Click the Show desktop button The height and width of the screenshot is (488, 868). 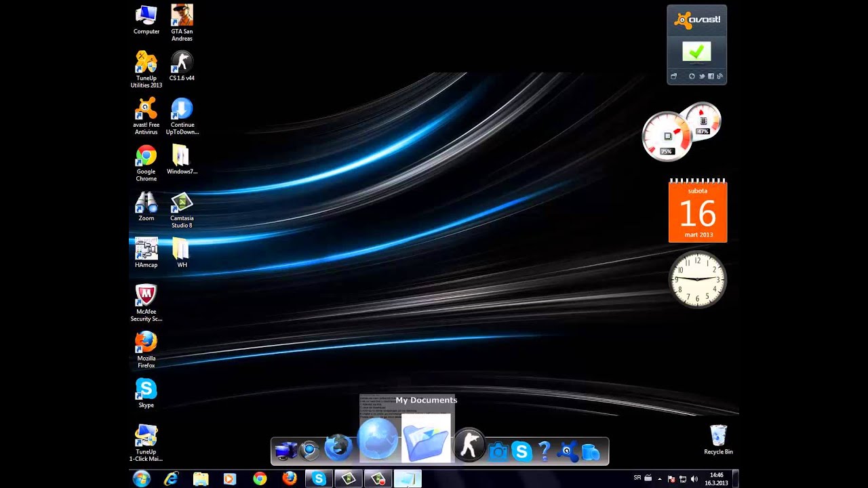coord(735,479)
